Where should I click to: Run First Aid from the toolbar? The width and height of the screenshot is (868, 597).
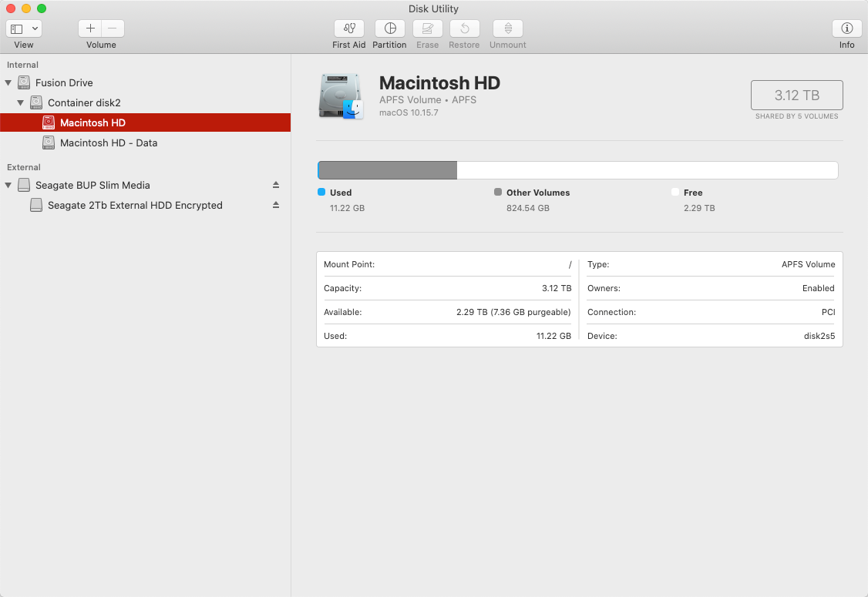point(348,29)
